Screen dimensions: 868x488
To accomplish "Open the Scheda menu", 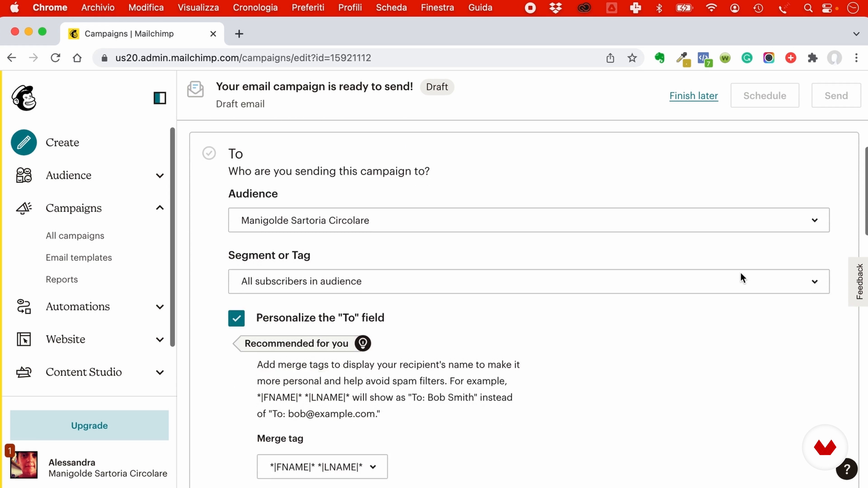I will coord(391,8).
